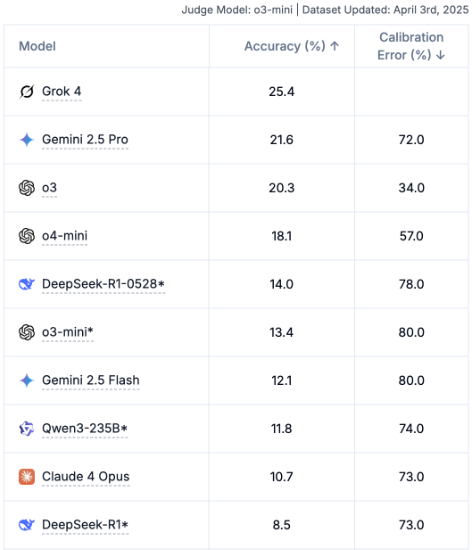Viewport: 476px width, 550px height.
Task: Open the Qwen3-235B model link
Action: (x=85, y=428)
